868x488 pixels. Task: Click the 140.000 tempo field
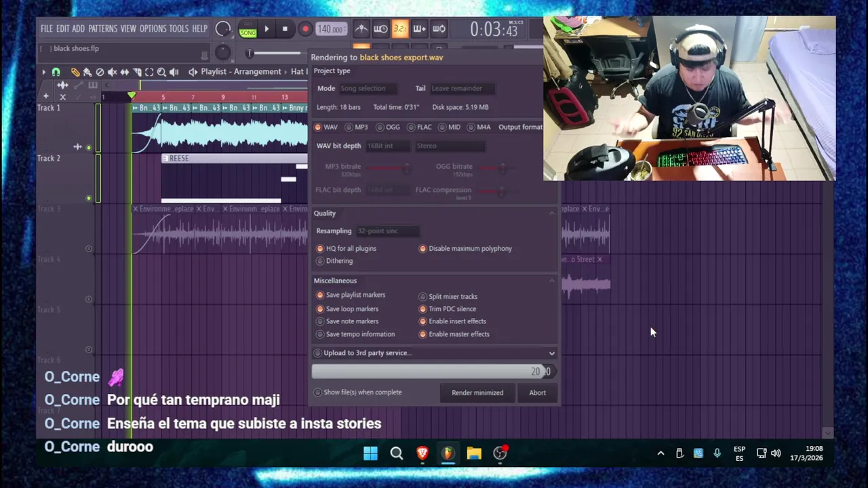tap(331, 29)
